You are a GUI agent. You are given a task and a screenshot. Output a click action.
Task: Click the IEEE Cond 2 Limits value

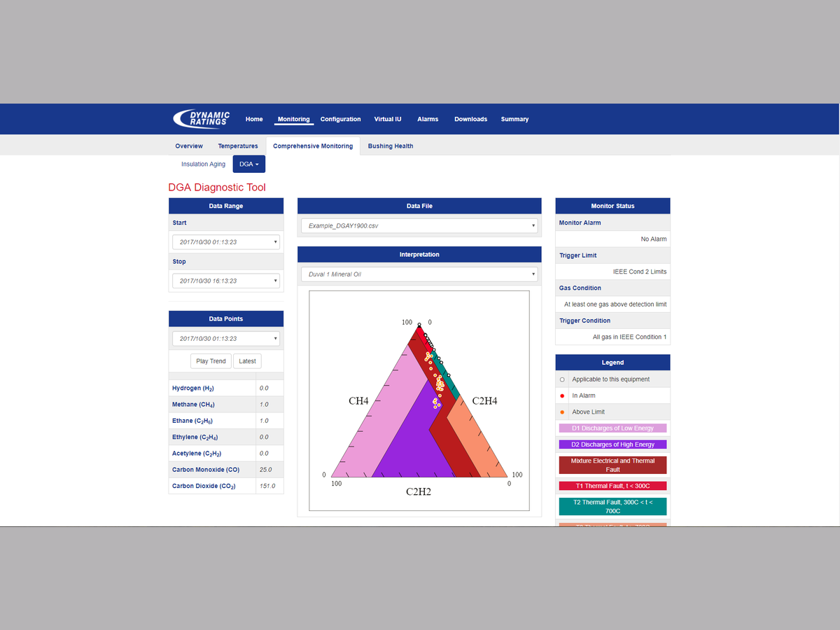coord(640,272)
